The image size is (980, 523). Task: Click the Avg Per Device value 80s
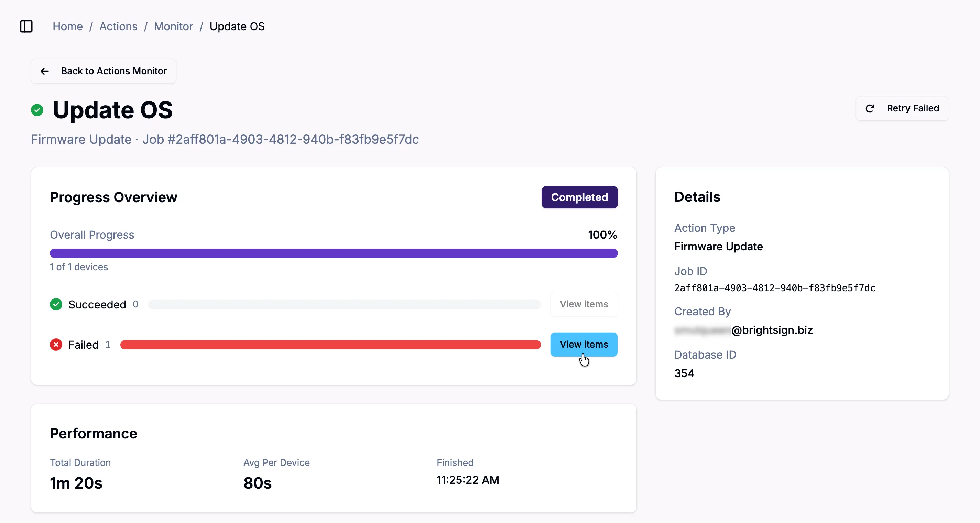tap(258, 483)
